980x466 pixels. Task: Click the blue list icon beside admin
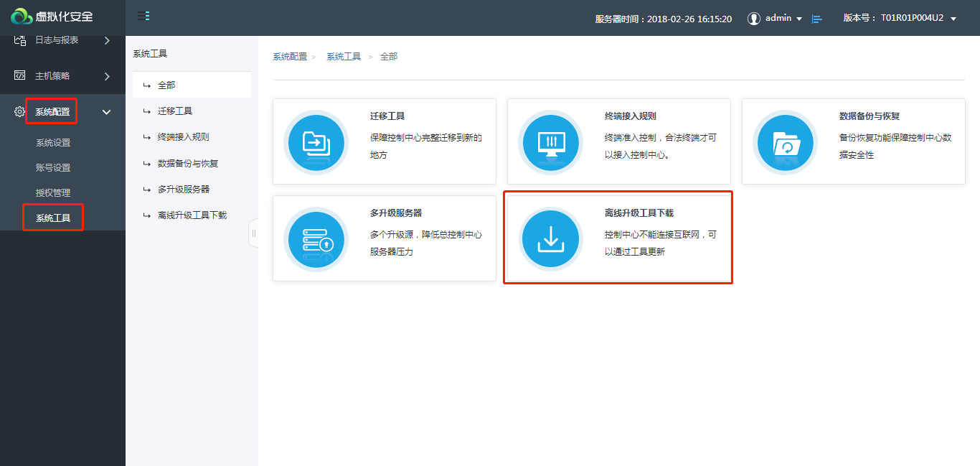816,19
